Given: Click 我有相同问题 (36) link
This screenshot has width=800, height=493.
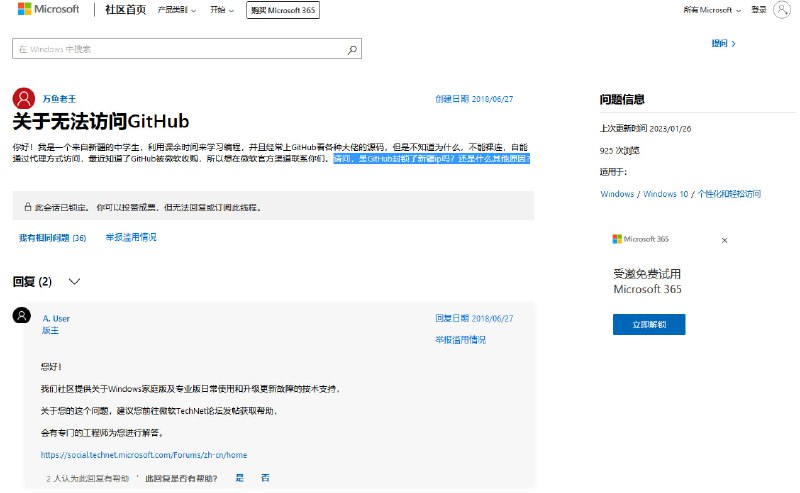Looking at the screenshot, I should coord(53,238).
